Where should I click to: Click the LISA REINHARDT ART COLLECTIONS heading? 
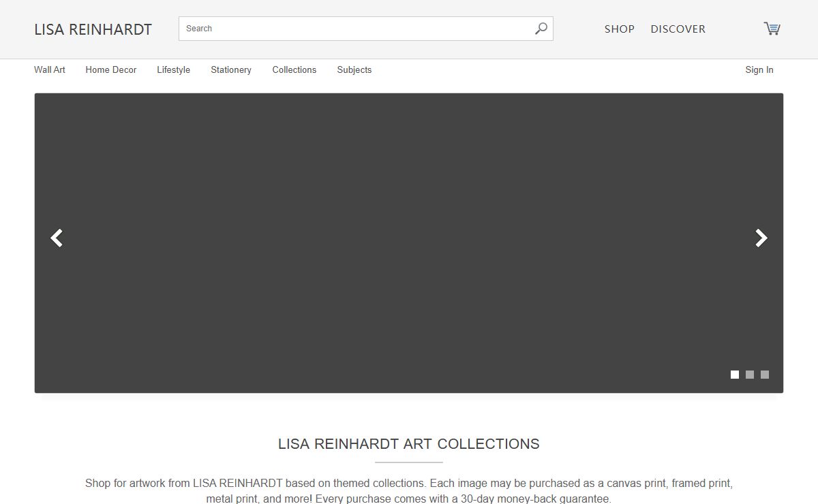[x=409, y=444]
